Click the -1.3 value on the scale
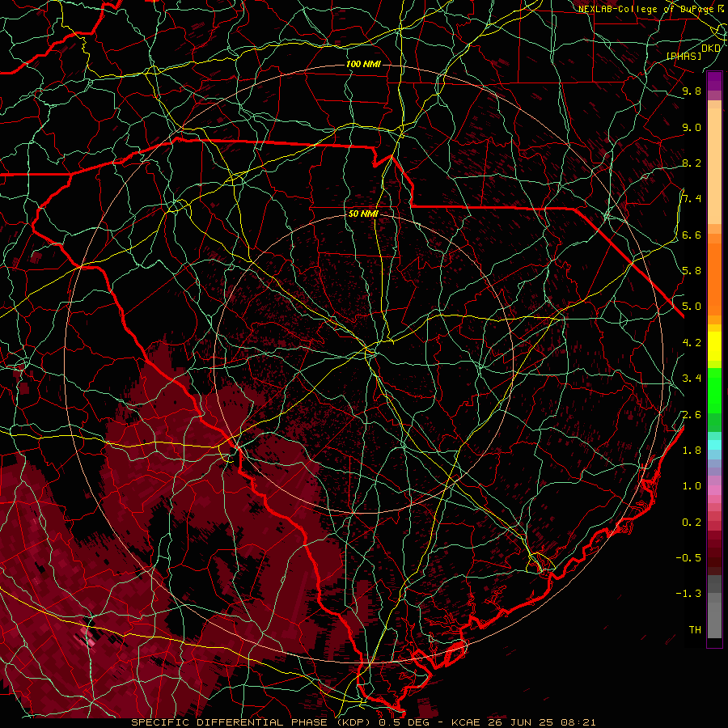Viewport: 728px width, 728px height. pos(688,594)
